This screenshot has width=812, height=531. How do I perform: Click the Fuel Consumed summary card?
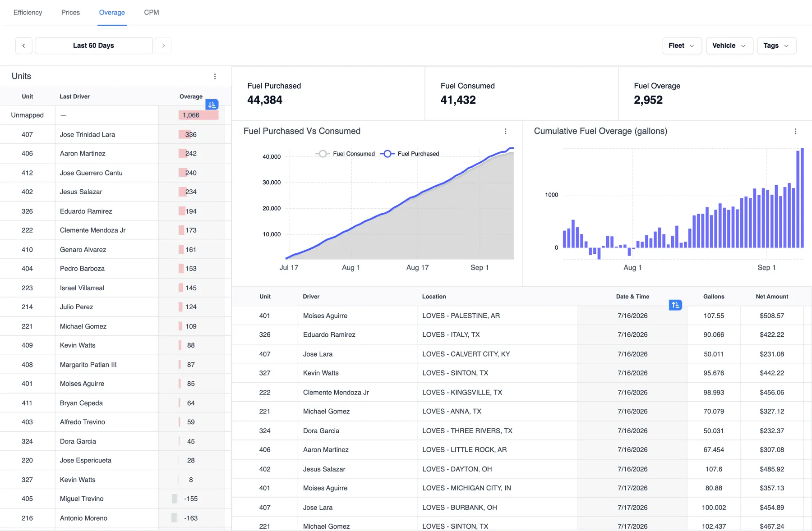click(521, 94)
